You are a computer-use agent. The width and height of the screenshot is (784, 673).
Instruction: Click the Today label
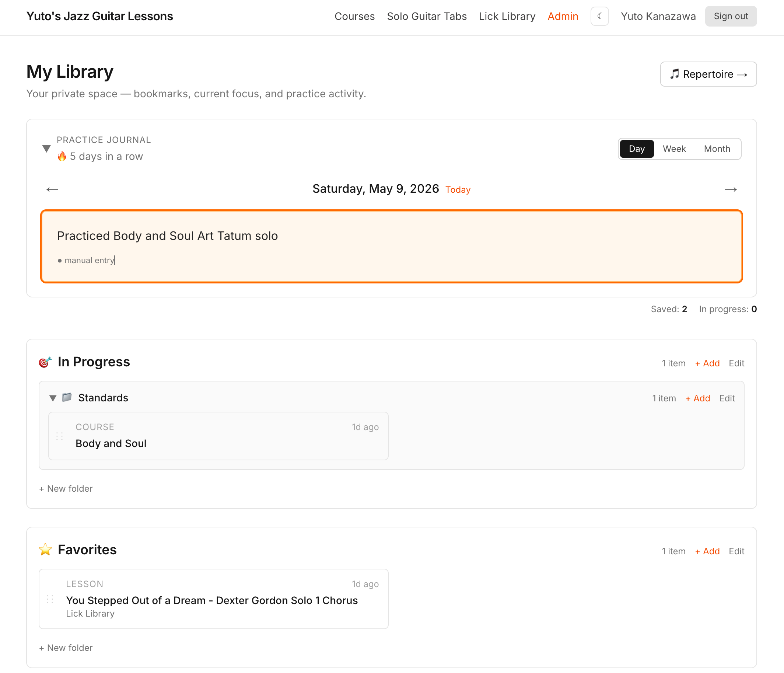pos(458,190)
